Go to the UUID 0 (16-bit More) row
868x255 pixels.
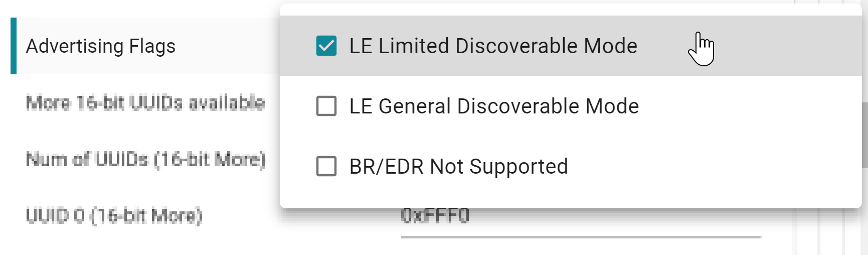[114, 216]
